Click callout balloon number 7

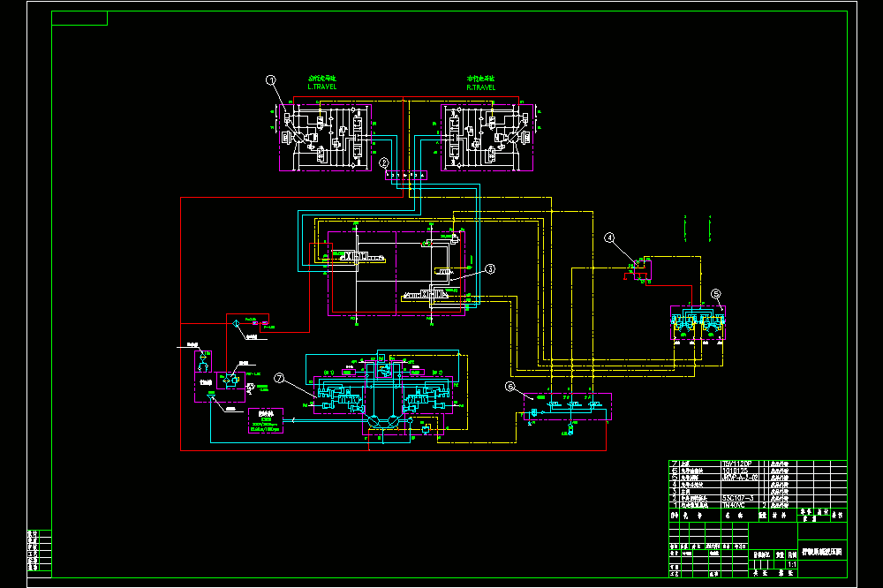[x=279, y=378]
